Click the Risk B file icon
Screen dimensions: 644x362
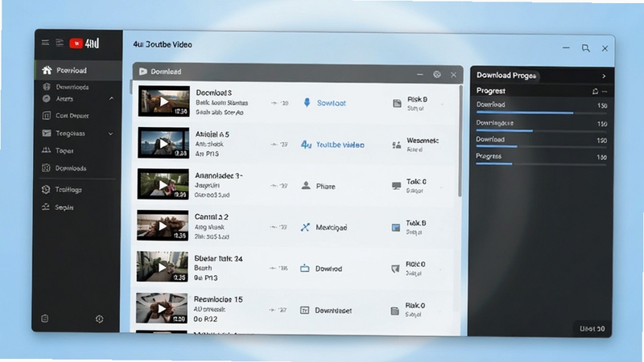pyautogui.click(x=397, y=104)
